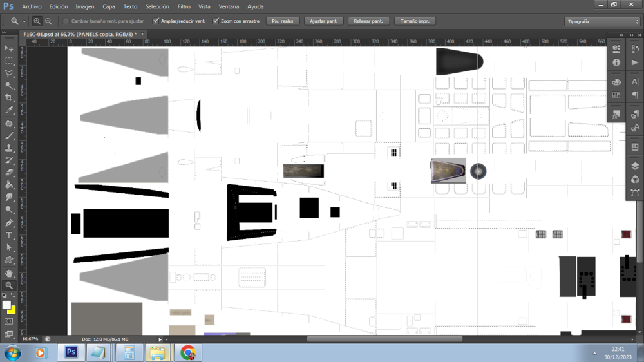Open the Info panel icon
Screen dimensions: 644x362
616,62
